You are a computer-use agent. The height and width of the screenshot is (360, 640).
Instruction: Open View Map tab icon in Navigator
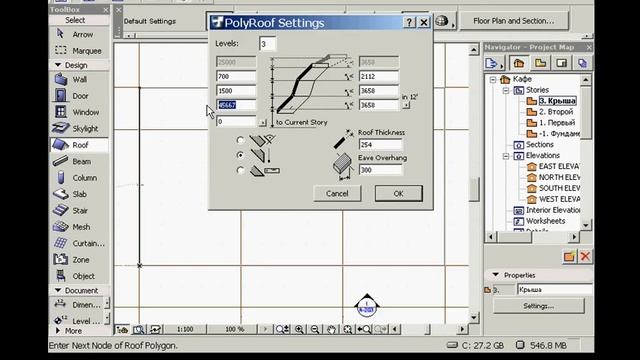tap(540, 63)
